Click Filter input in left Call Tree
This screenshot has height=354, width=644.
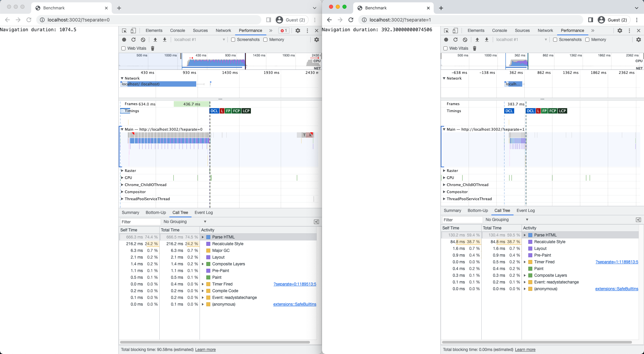[x=140, y=222]
